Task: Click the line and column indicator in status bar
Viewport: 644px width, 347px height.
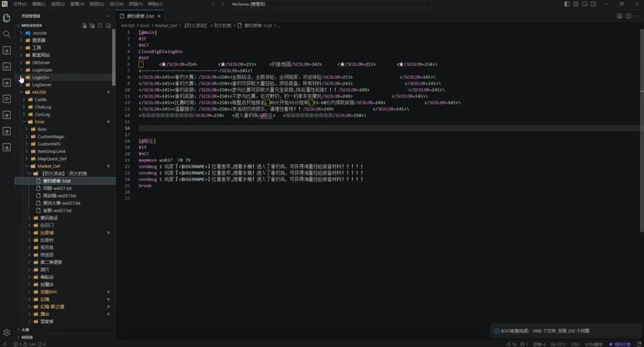Action: (x=517, y=344)
